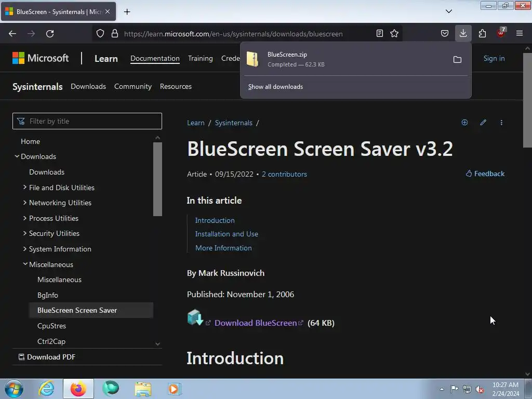Click Sysinternals in the breadcrumb
The height and width of the screenshot is (399, 532).
click(x=234, y=123)
